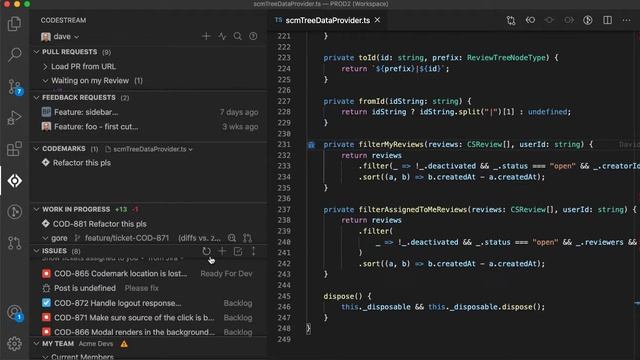Screen dimensions: 640x360
Task: Open the Explorer view in activity bar
Action: coord(14,24)
